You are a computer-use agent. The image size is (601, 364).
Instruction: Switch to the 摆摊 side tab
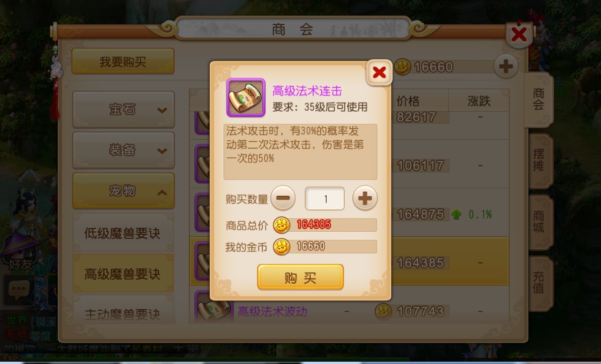pyautogui.click(x=540, y=160)
